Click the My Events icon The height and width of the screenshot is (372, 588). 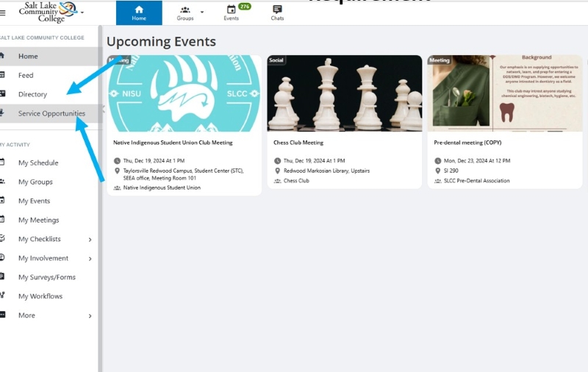coord(2,200)
